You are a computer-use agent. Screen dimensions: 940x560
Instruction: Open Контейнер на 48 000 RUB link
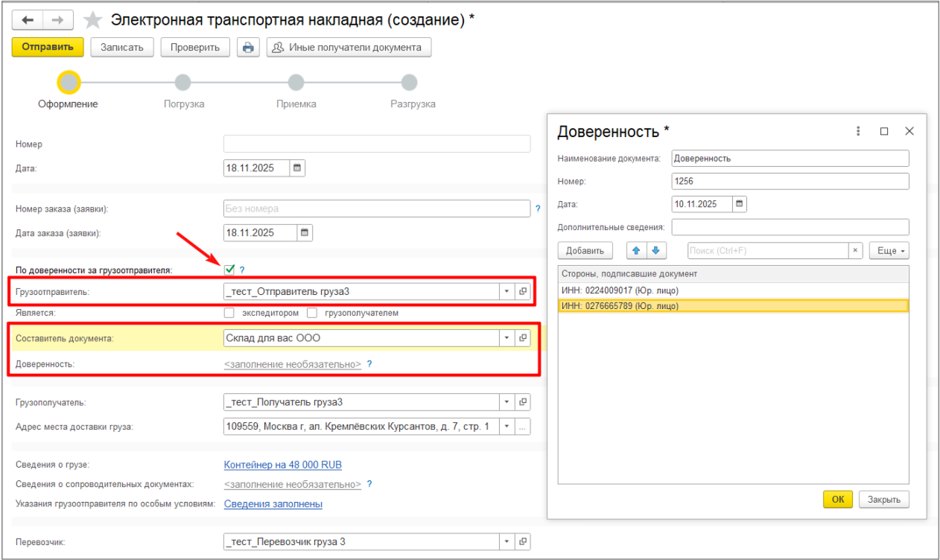tap(282, 464)
